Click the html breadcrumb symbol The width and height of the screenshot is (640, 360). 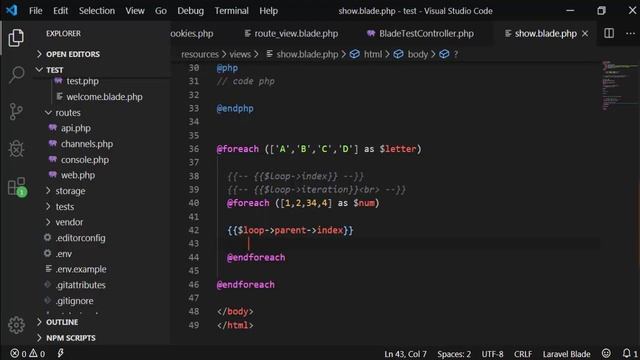(x=366, y=54)
